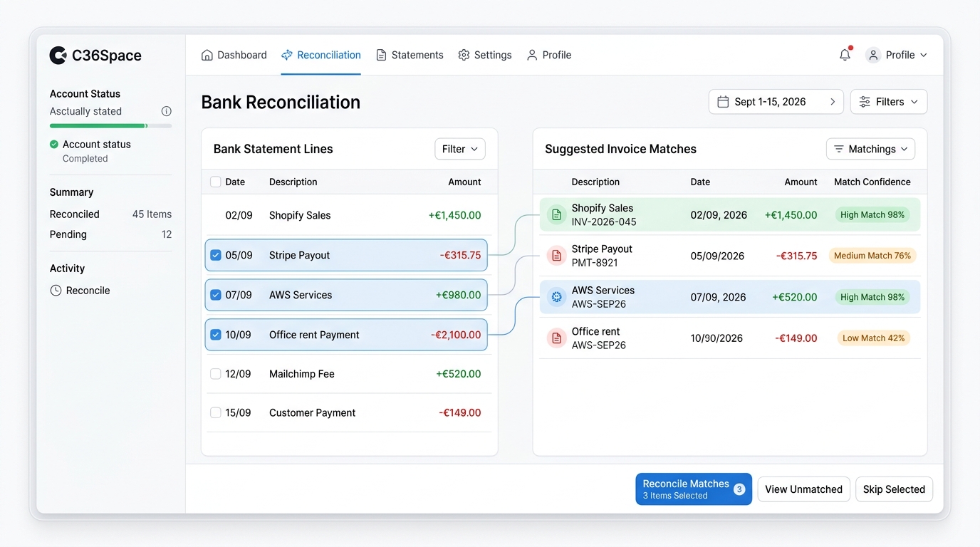
Task: Open the Profile tab in navigation bar
Action: (549, 55)
